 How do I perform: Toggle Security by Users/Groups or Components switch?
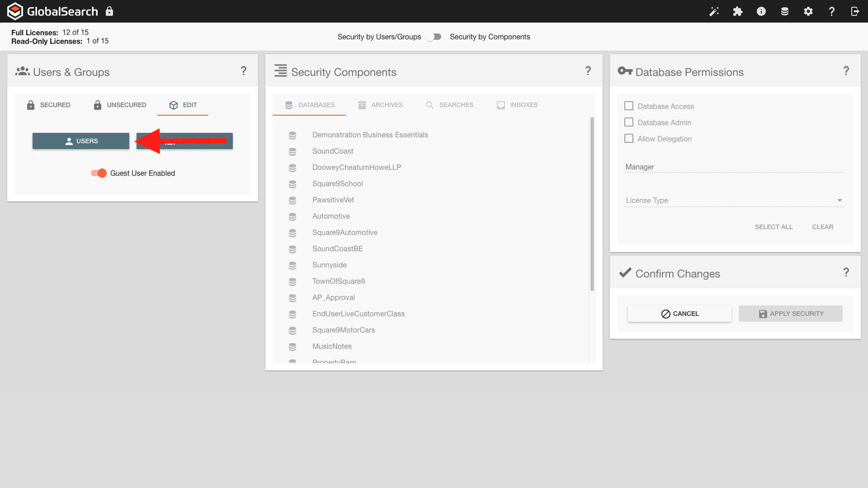coord(434,37)
